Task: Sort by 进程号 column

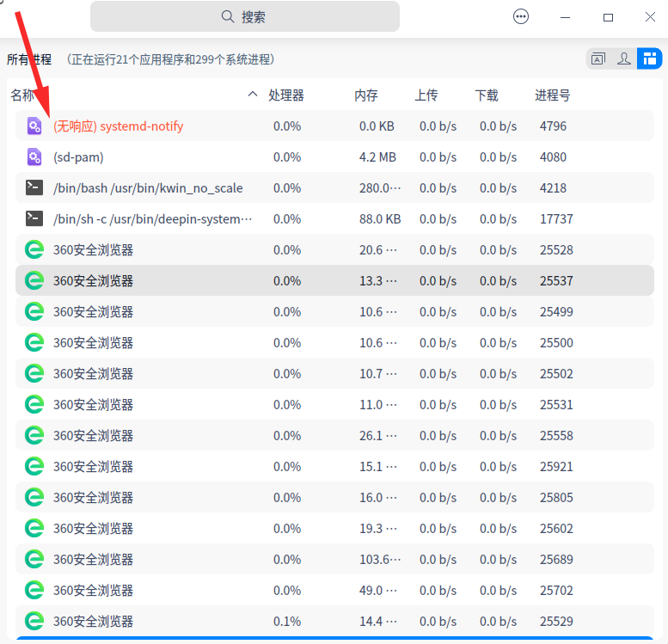Action: [553, 95]
